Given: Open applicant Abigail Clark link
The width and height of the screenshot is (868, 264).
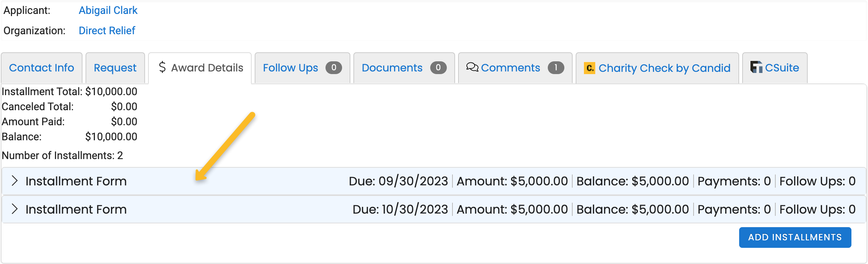Looking at the screenshot, I should pyautogui.click(x=108, y=10).
